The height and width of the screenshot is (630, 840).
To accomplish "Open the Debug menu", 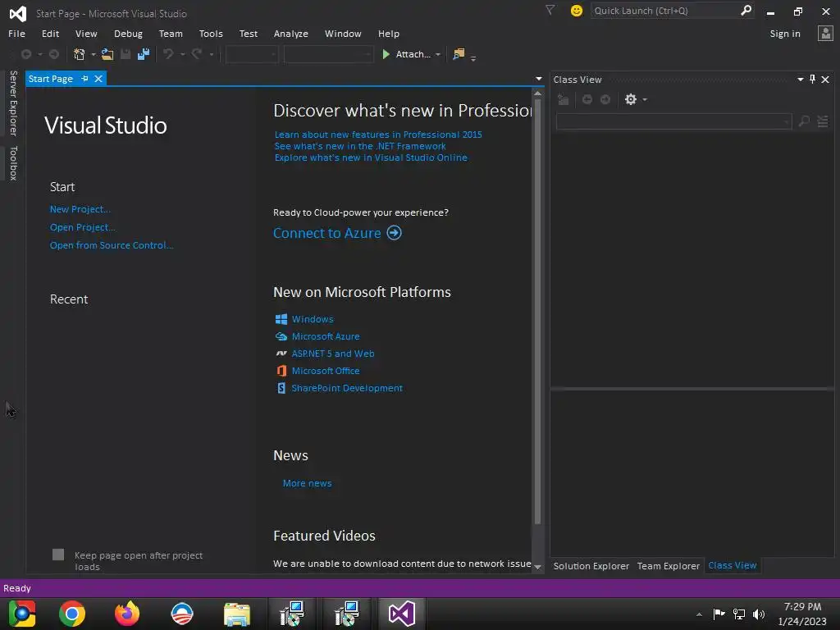I will [x=128, y=33].
